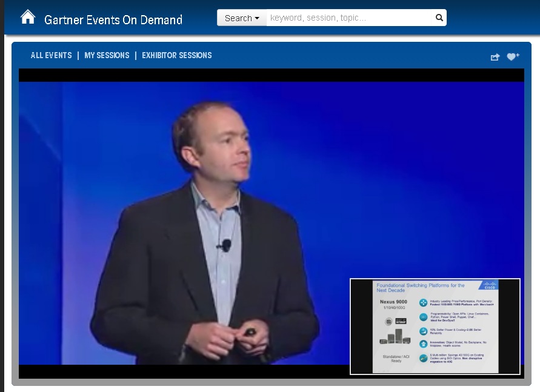Open sharing options with the export arrow icon
This screenshot has height=392, width=540.
click(x=494, y=55)
